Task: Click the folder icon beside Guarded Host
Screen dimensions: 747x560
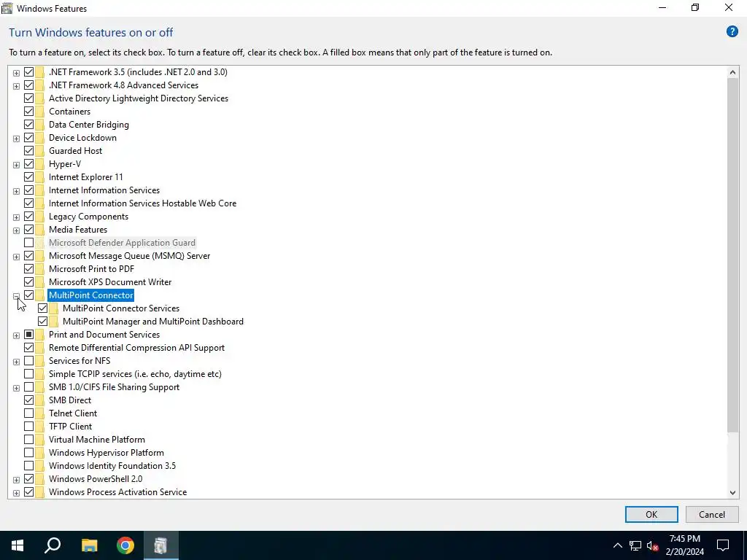Action: [x=39, y=150]
